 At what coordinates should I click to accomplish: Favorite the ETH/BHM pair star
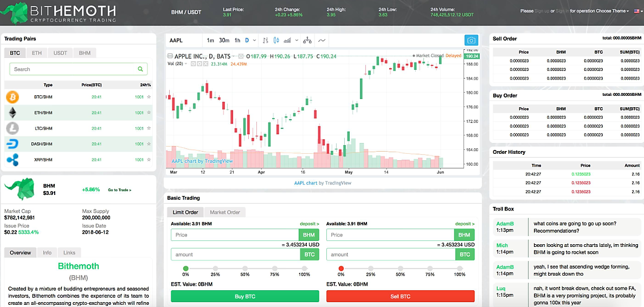pos(149,113)
